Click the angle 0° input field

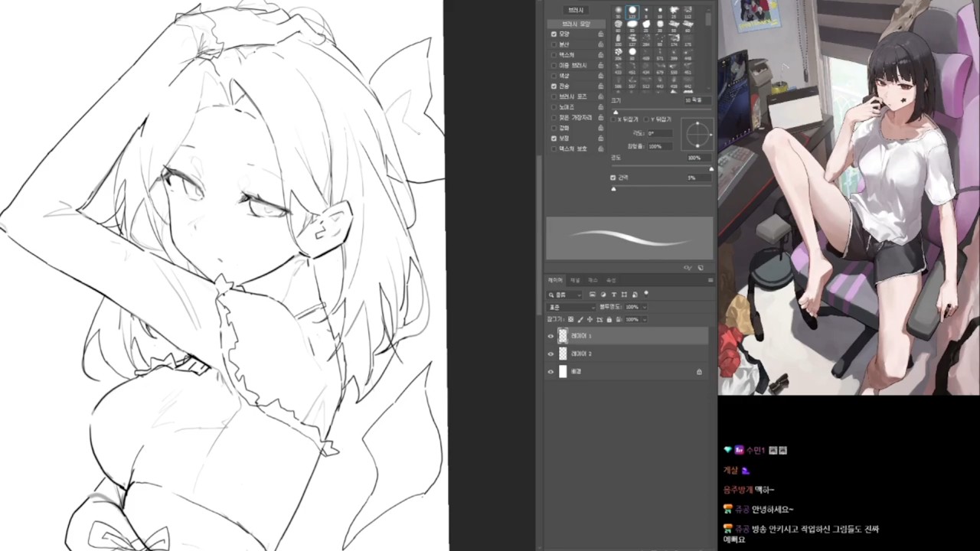tap(660, 133)
